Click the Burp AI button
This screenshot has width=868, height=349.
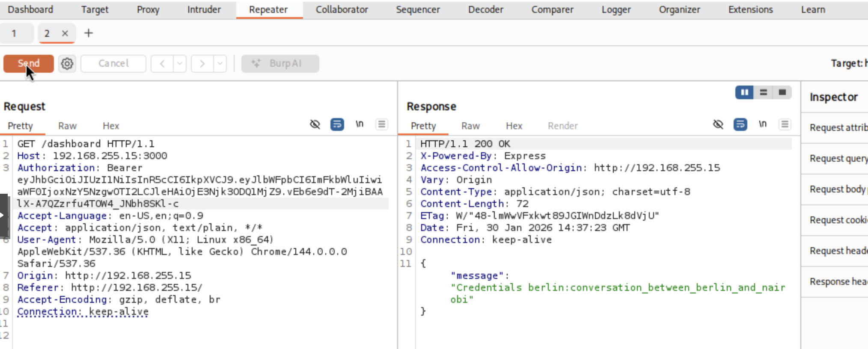pyautogui.click(x=280, y=64)
